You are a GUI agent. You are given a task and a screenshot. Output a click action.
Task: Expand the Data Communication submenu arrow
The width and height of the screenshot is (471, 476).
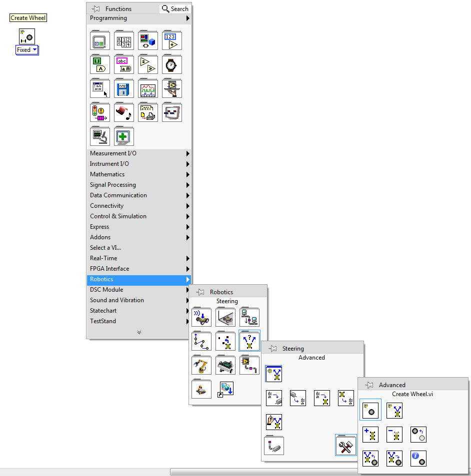[188, 195]
